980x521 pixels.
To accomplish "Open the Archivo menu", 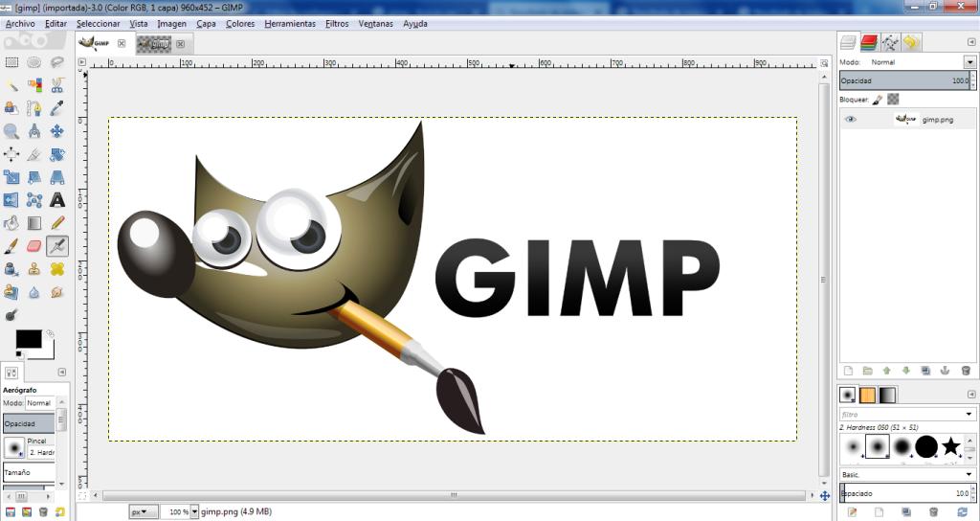I will 20,24.
